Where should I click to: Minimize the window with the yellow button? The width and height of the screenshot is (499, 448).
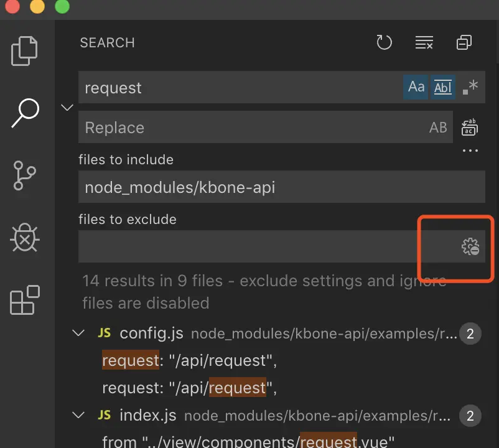pos(37,6)
